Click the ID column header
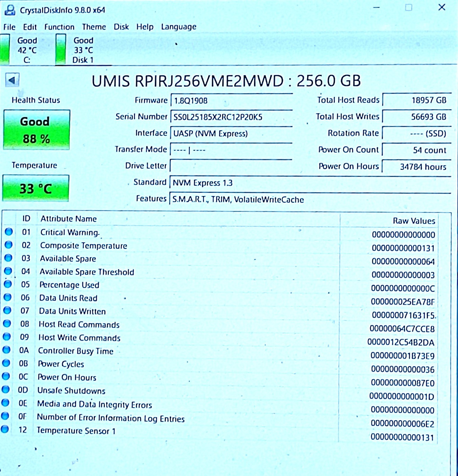 [26, 219]
